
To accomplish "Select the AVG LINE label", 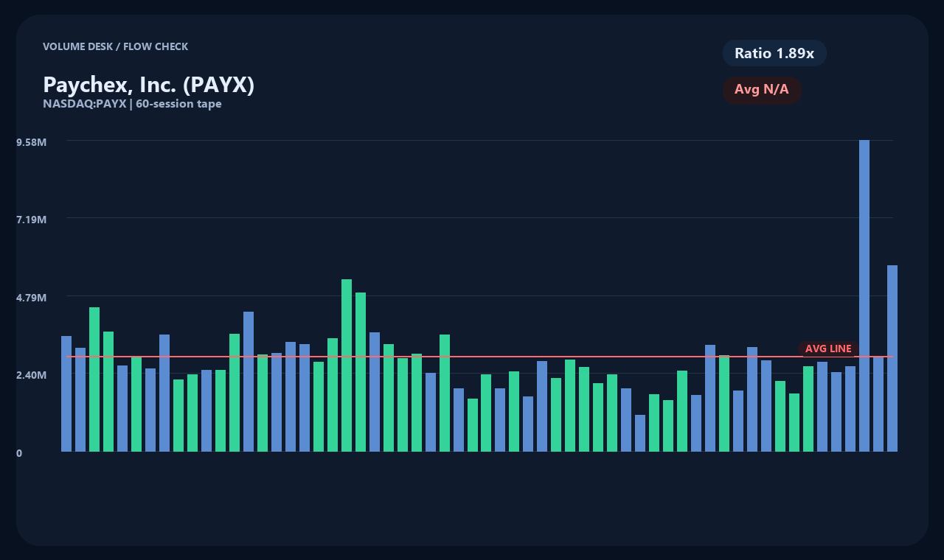I will coord(828,349).
